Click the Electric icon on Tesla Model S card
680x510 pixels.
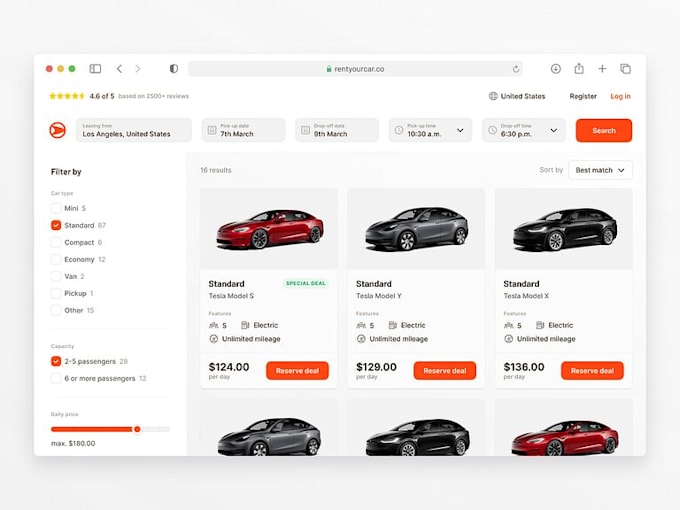coord(245,325)
